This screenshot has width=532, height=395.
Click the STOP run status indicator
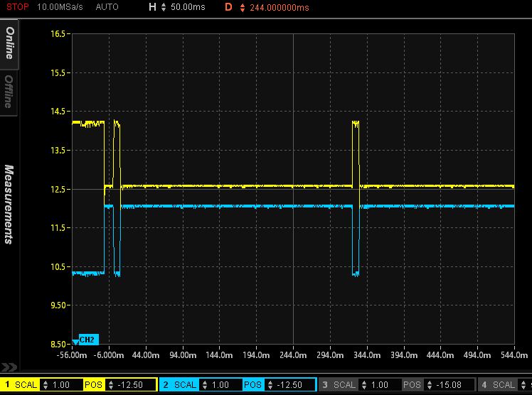(17, 7)
